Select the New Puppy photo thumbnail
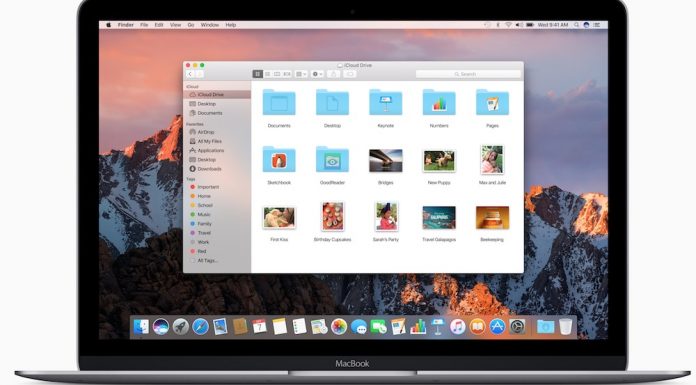The height and width of the screenshot is (385, 696). 439,161
